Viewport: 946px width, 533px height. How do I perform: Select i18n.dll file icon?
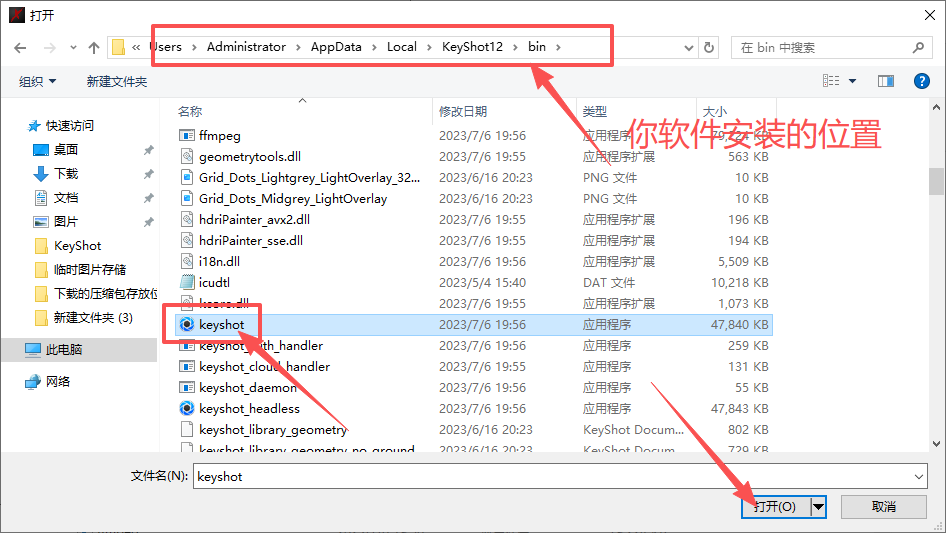pyautogui.click(x=187, y=261)
